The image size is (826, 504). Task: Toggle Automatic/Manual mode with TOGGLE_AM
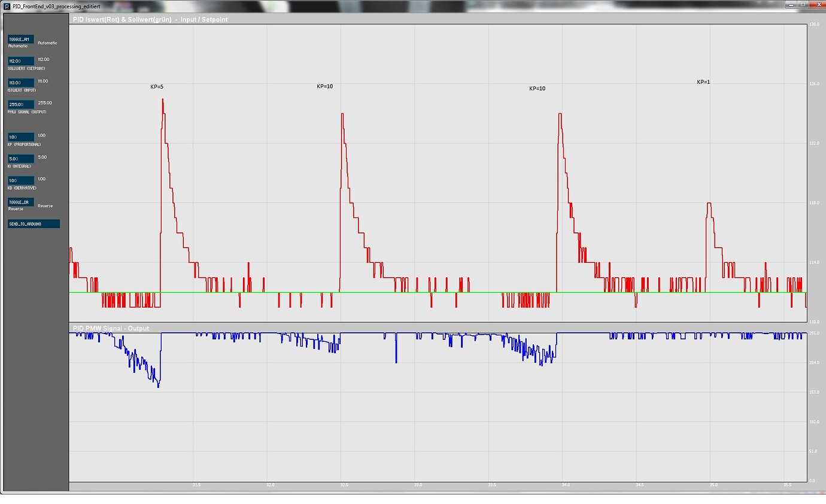(x=21, y=39)
